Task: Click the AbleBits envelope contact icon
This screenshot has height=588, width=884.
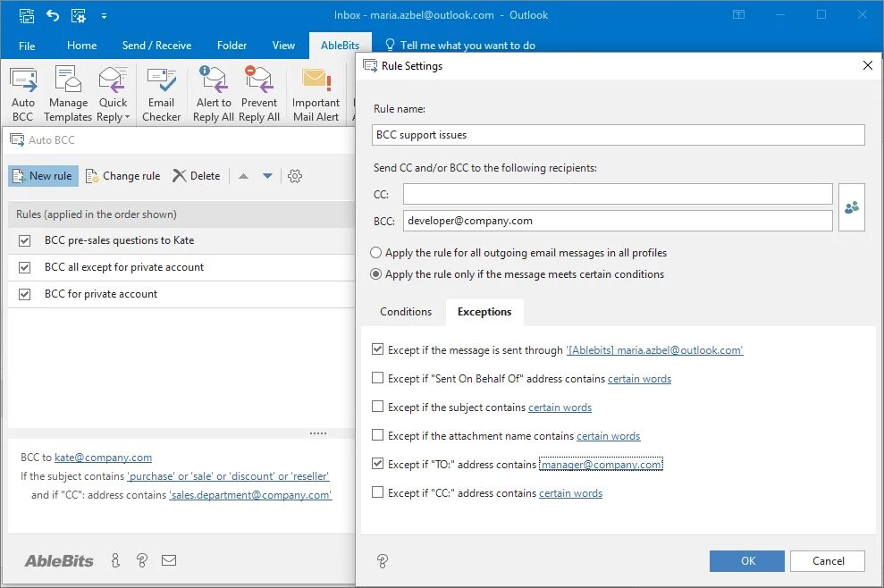Action: pos(169,560)
